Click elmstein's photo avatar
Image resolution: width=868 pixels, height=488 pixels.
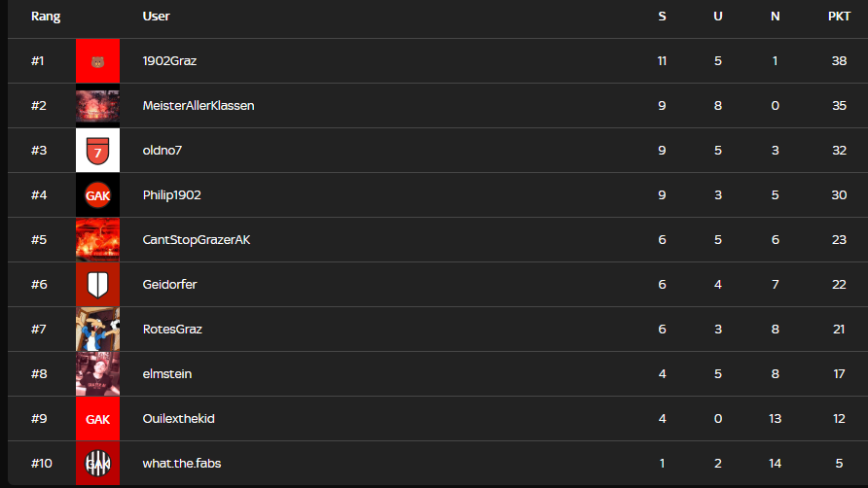[97, 374]
